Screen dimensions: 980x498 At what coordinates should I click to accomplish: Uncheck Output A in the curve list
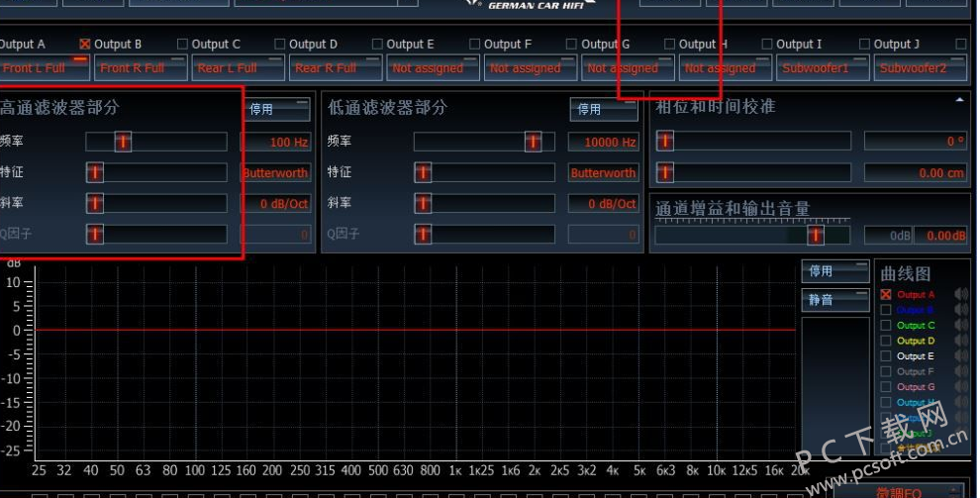point(886,294)
